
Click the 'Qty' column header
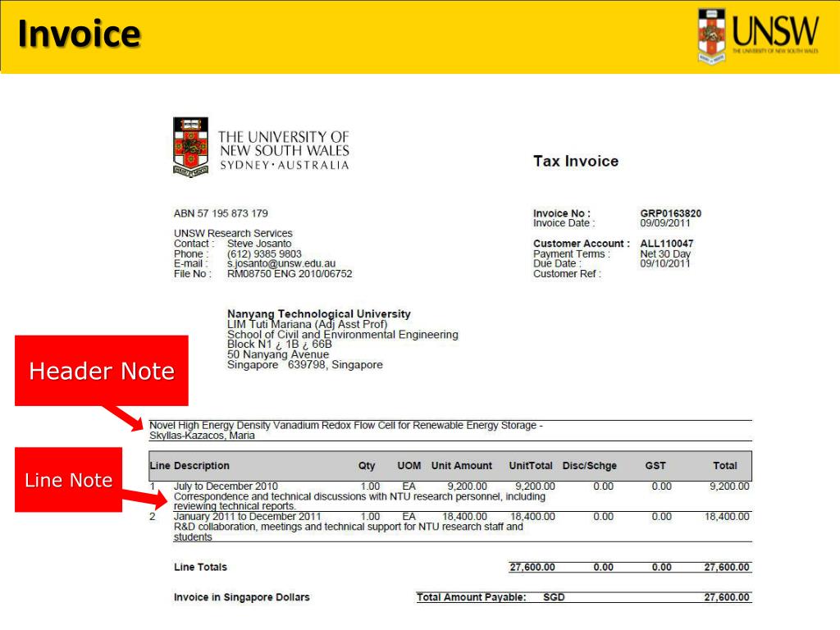click(x=367, y=466)
